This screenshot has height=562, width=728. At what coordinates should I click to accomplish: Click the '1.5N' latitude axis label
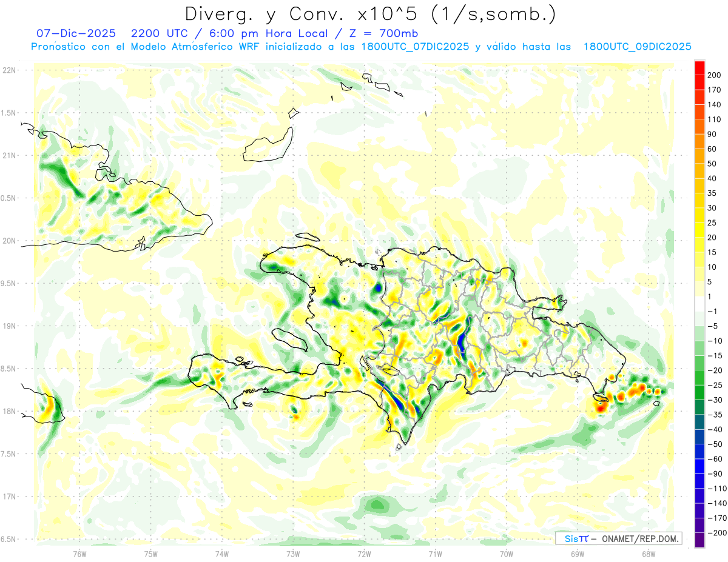[9, 113]
